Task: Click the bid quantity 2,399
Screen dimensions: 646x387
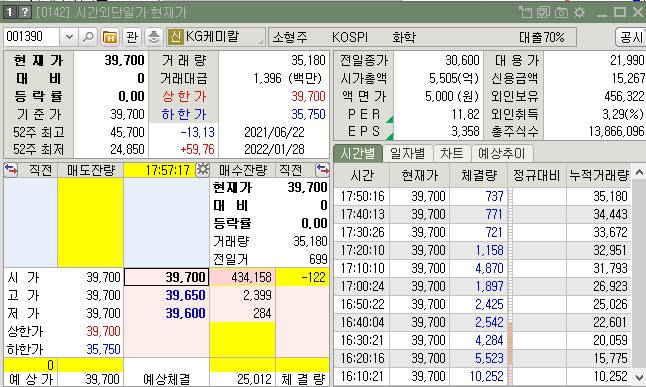Action: tap(257, 295)
